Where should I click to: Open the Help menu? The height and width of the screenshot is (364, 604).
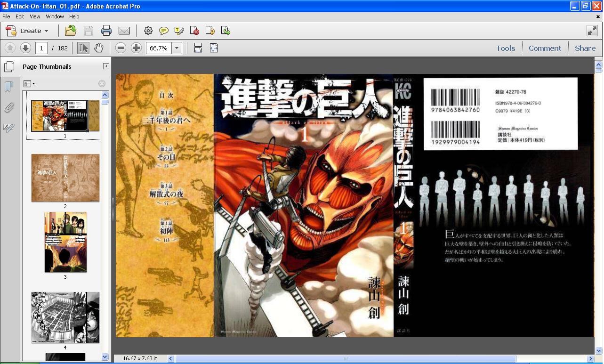[74, 16]
